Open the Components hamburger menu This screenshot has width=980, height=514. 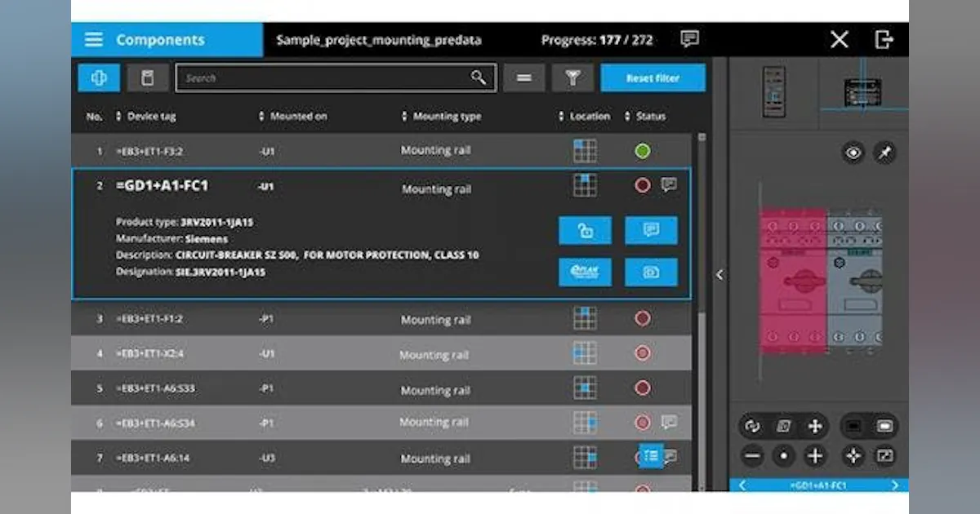(x=93, y=38)
